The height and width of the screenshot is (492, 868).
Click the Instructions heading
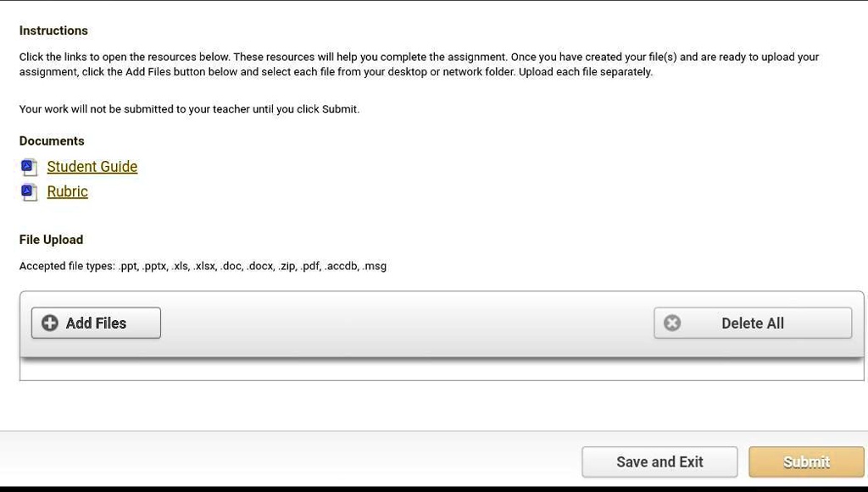pyautogui.click(x=53, y=30)
